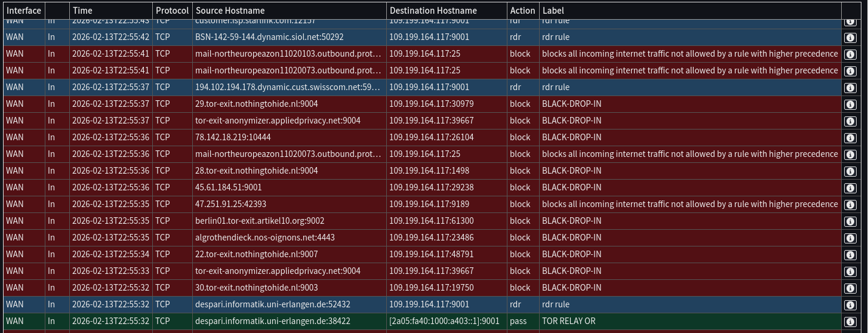
Task: Show info for berlin01.tor-exit.artikel10.org row
Action: pyautogui.click(x=849, y=221)
